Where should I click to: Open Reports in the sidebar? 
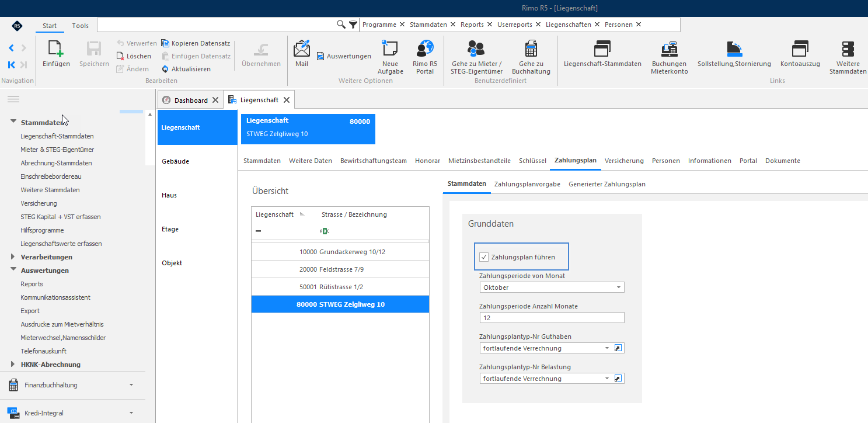pyautogui.click(x=32, y=284)
